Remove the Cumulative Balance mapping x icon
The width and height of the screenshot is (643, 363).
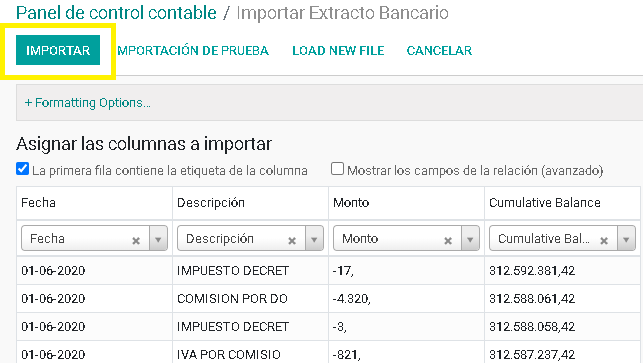604,241
